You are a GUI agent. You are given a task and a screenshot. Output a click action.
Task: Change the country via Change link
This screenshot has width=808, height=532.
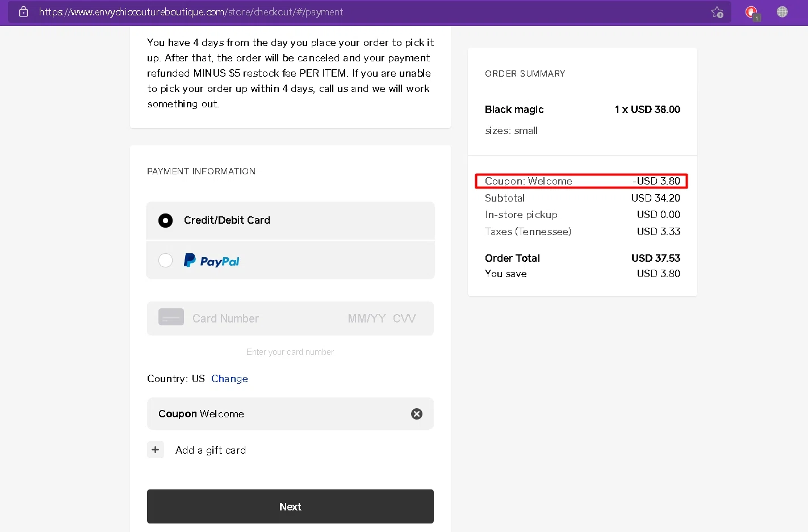229,379
